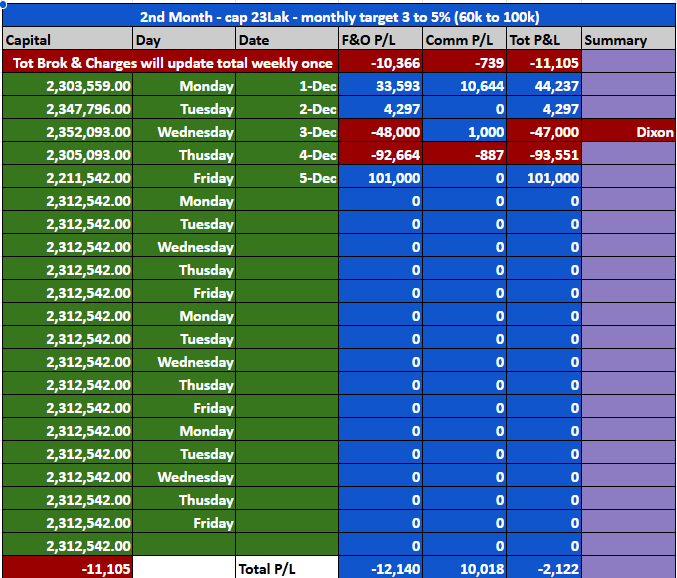Click the 'Tot P&L' column header

click(544, 40)
